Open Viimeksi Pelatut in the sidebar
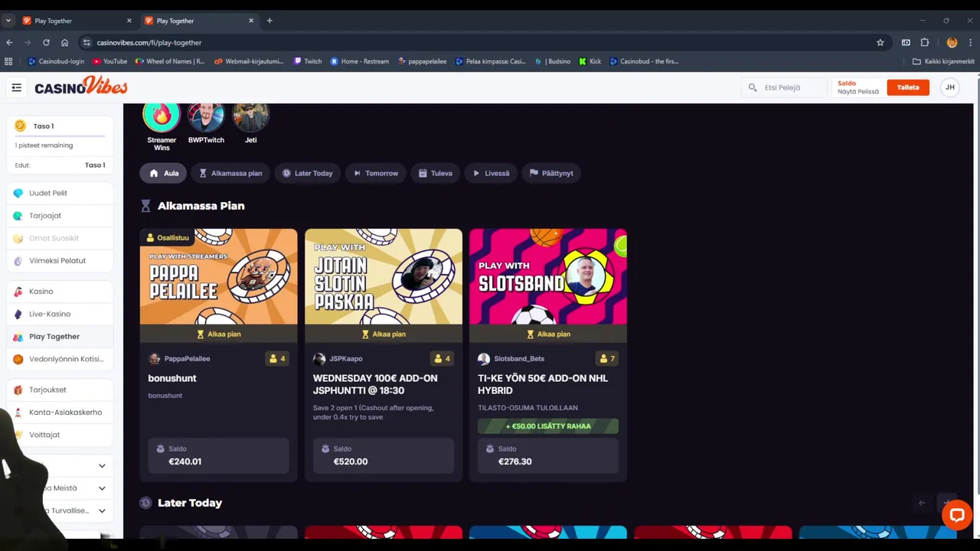This screenshot has height=551, width=980. click(x=60, y=261)
